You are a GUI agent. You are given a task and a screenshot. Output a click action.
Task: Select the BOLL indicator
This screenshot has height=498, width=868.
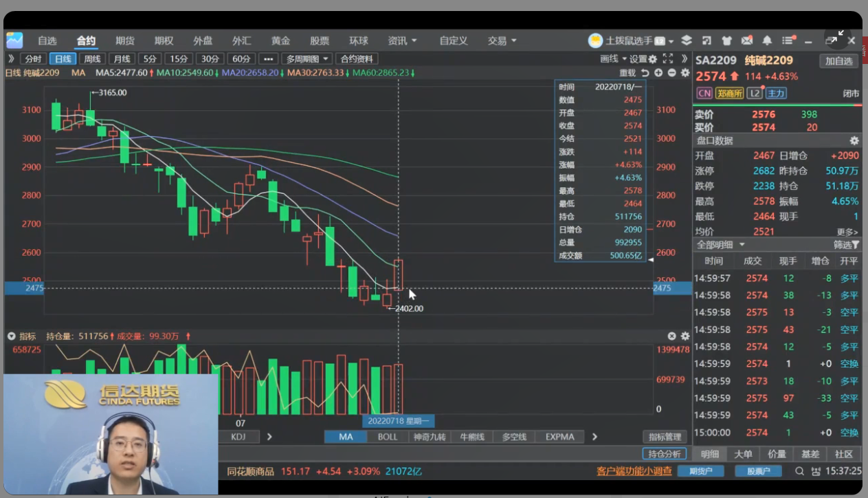(x=388, y=437)
